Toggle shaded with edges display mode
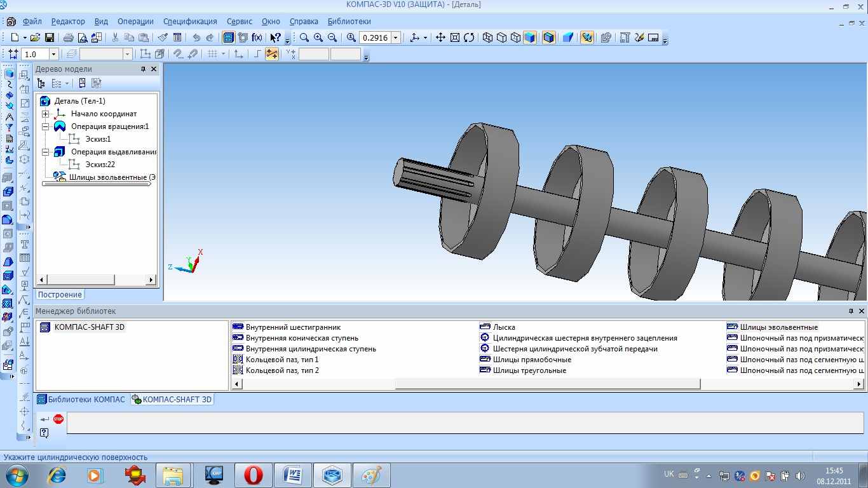The height and width of the screenshot is (488, 868). click(x=549, y=37)
